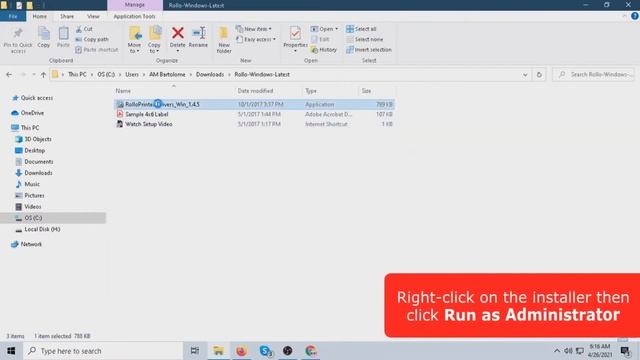640x360 pixels.
Task: Sort by Size column header
Action: pyautogui.click(x=366, y=91)
